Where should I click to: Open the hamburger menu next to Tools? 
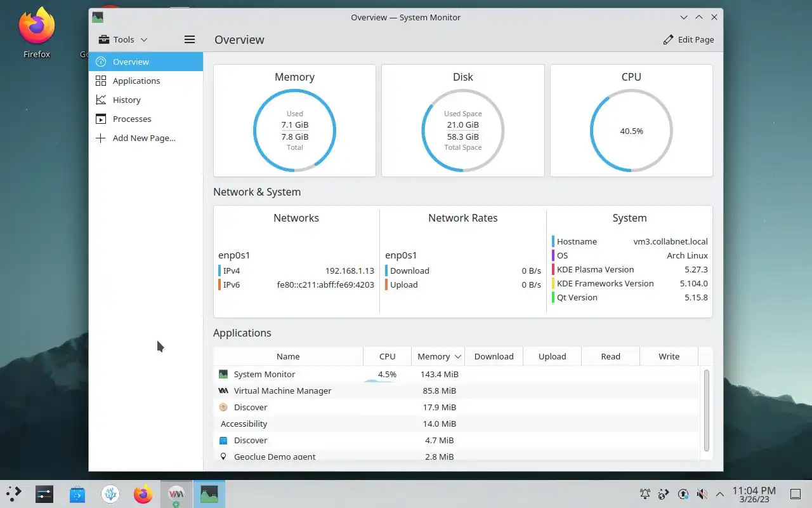189,39
